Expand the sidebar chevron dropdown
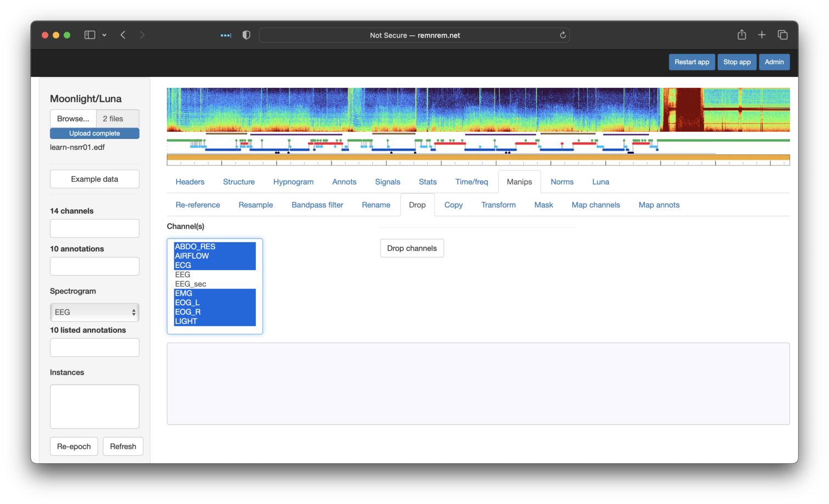Image resolution: width=829 pixels, height=504 pixels. click(x=104, y=35)
